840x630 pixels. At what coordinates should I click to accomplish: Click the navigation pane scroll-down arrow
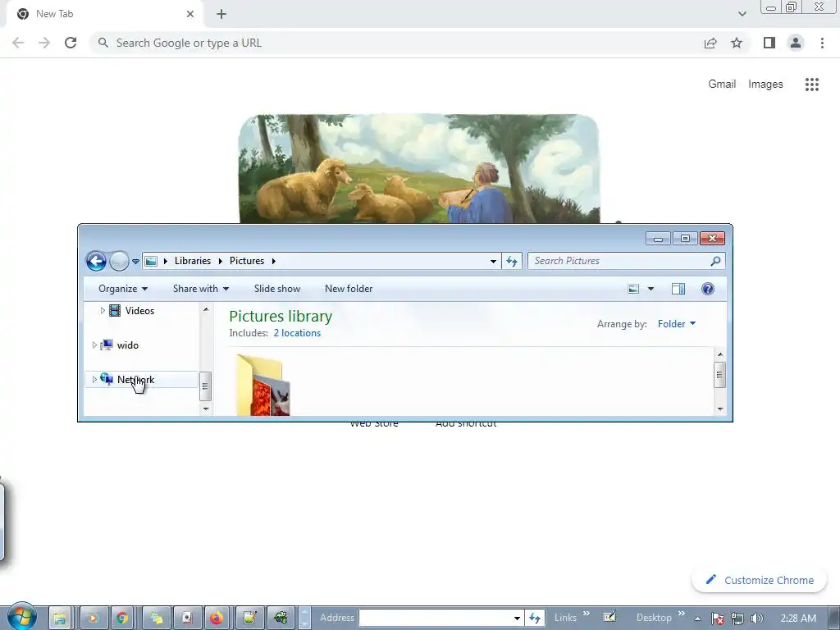click(206, 409)
